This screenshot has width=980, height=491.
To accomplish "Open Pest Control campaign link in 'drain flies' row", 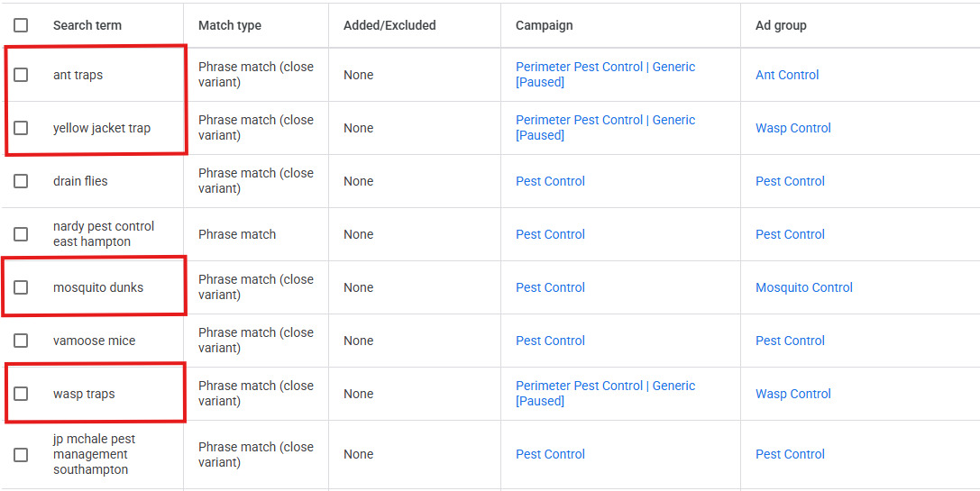I will (x=550, y=181).
